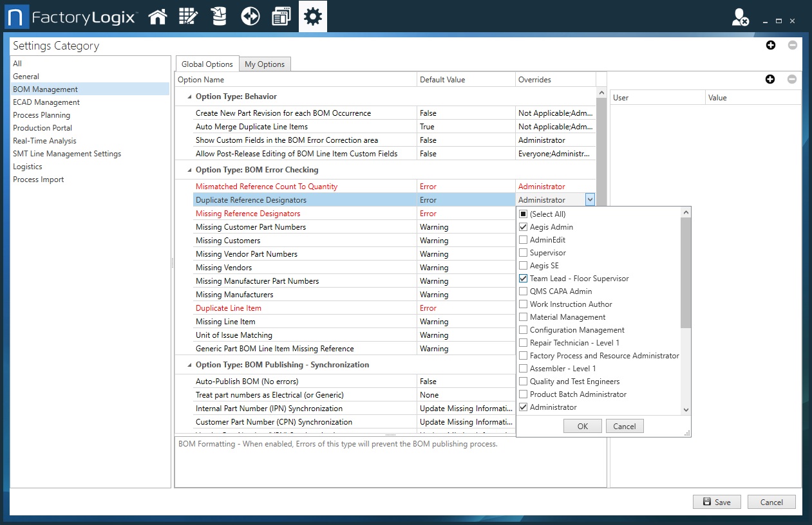This screenshot has width=812, height=525.
Task: Uncheck Team Lead - Floor Supervisor
Action: coord(524,278)
